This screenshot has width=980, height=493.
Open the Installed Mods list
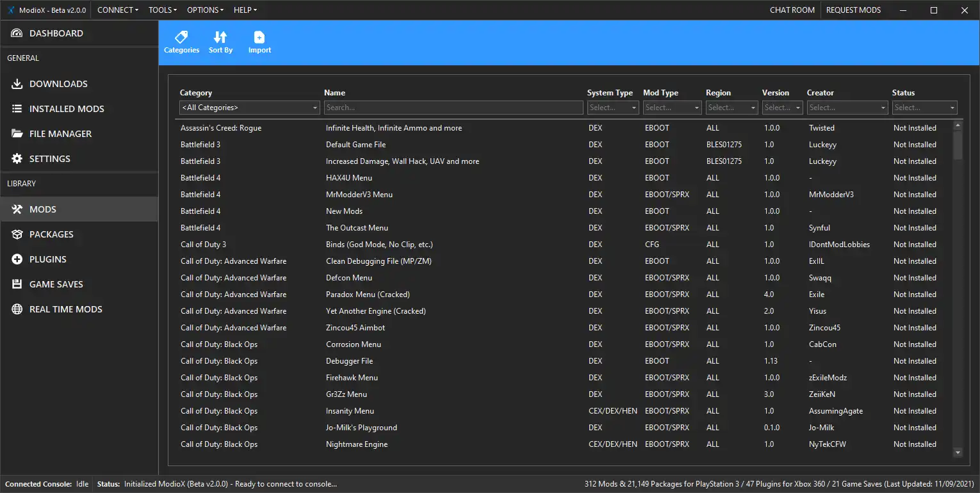pyautogui.click(x=67, y=109)
